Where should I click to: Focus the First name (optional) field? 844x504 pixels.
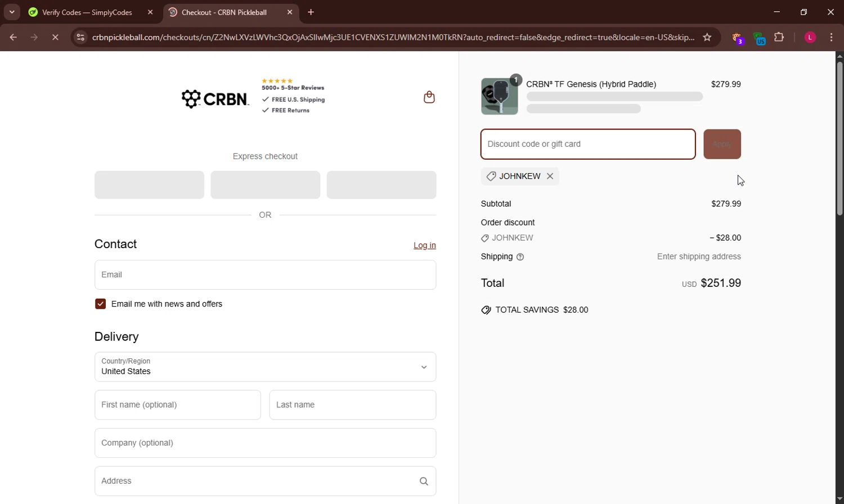click(x=178, y=405)
